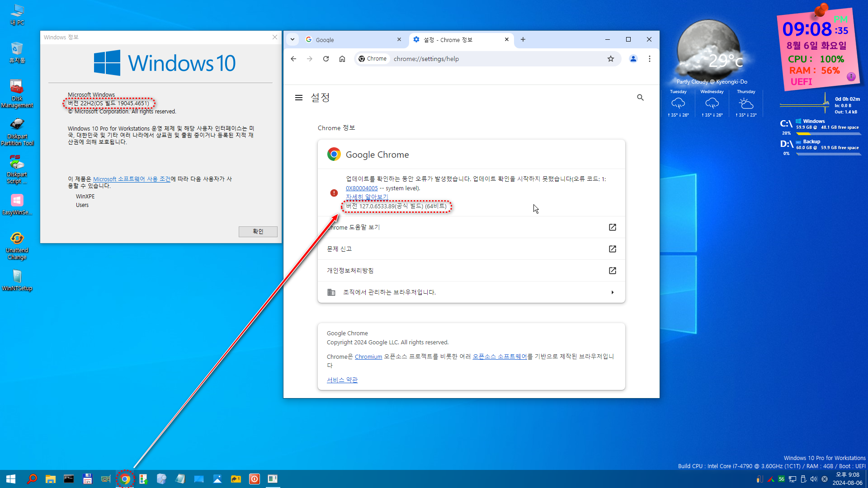Click the Chrome taskbar icon
This screenshot has height=488, width=868.
click(125, 479)
